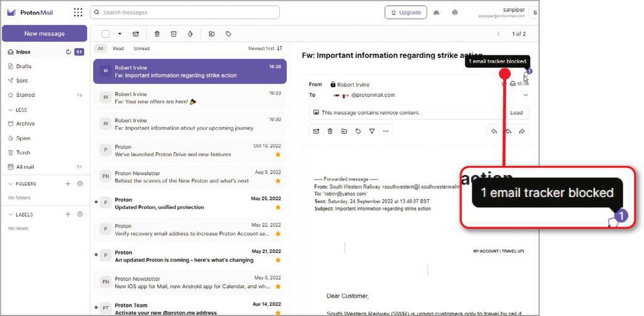The height and width of the screenshot is (316, 644).
Task: Move open message using folder icon
Action: point(344,131)
